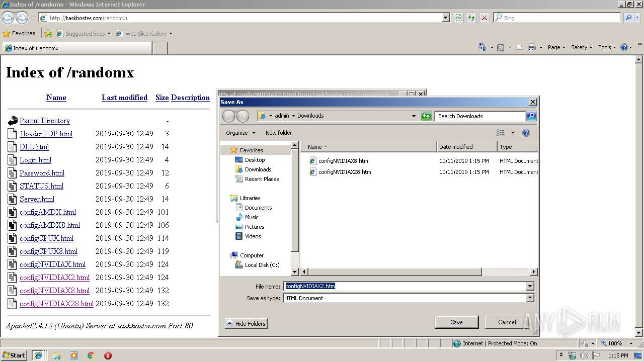Viewport: 644px width, 362px height.
Task: Click Windows Media Player taskbar icon
Action: (74, 355)
